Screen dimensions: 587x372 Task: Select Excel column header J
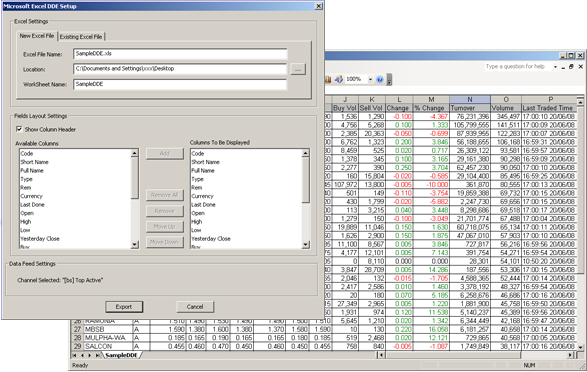click(345, 99)
